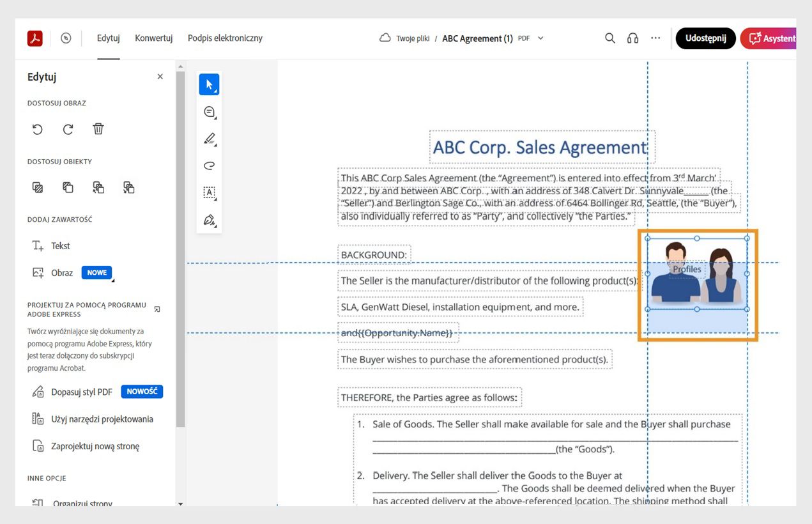Select the comment bubble tool
Viewport: 812px width, 524px height.
tap(209, 112)
